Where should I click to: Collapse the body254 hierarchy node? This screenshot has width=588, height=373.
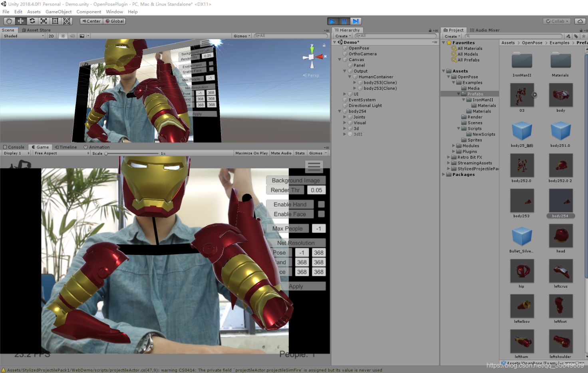click(x=340, y=111)
